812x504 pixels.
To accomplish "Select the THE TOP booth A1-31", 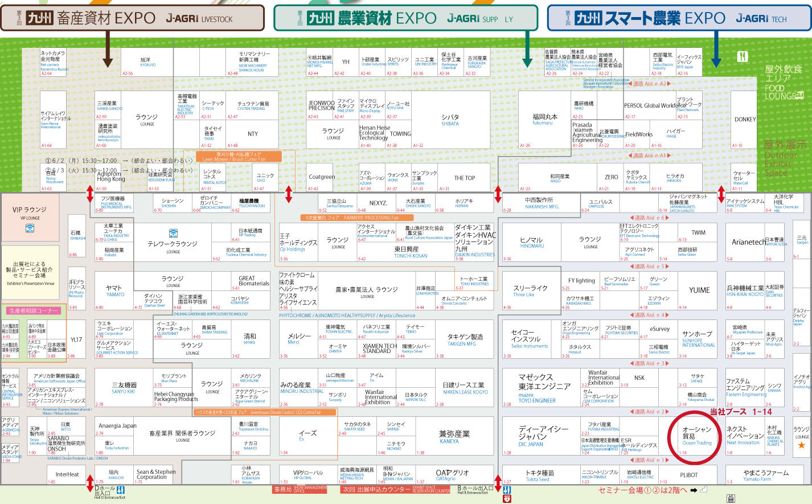I will pos(464,178).
